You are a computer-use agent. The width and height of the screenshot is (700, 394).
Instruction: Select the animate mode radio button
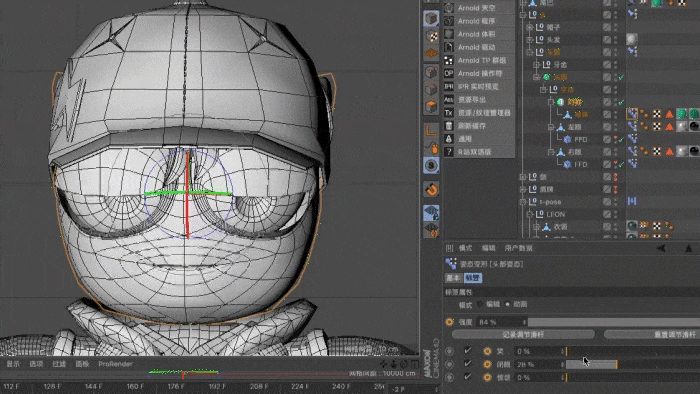(x=508, y=304)
